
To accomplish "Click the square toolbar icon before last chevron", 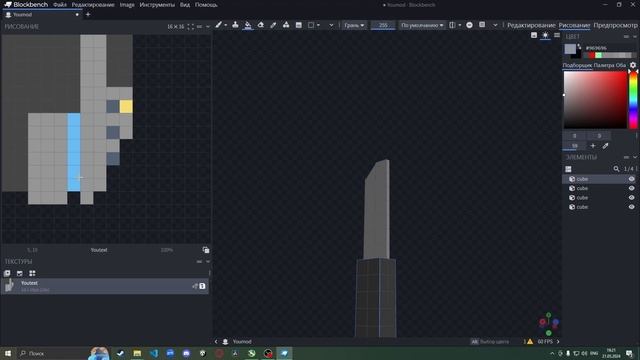I will pos(482,25).
